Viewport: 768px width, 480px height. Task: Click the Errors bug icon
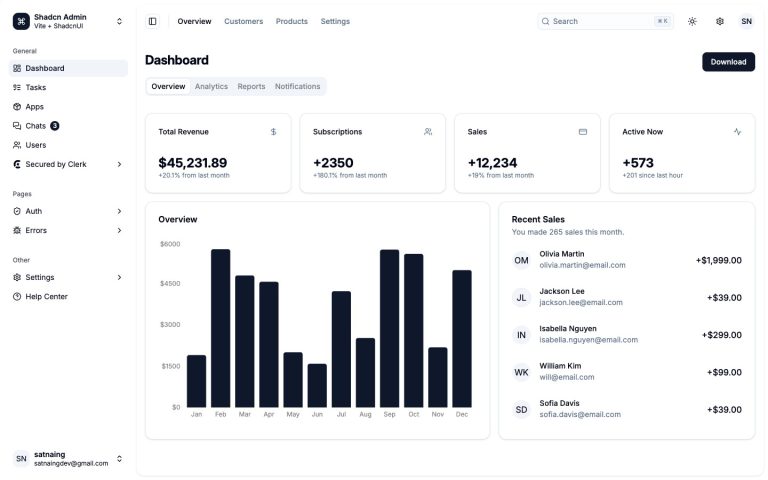[x=17, y=231]
